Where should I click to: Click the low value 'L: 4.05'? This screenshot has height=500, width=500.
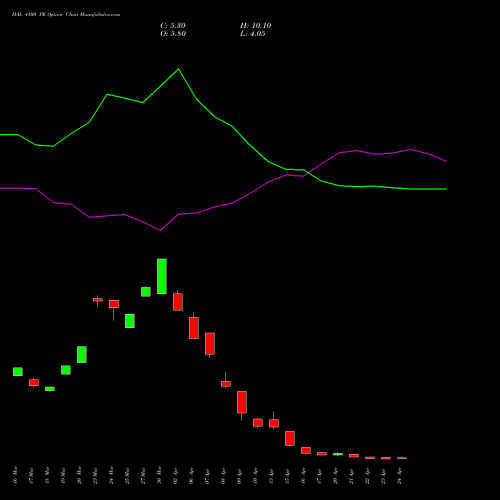[x=253, y=34]
